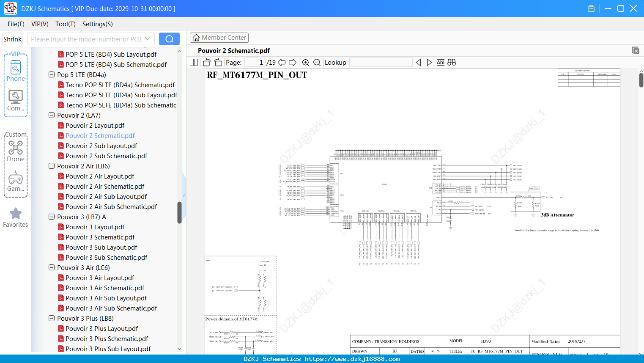644x363 pixels.
Task: Click PDF icon of Pouvoir 3 Schematic.pdf
Action: 61,237
